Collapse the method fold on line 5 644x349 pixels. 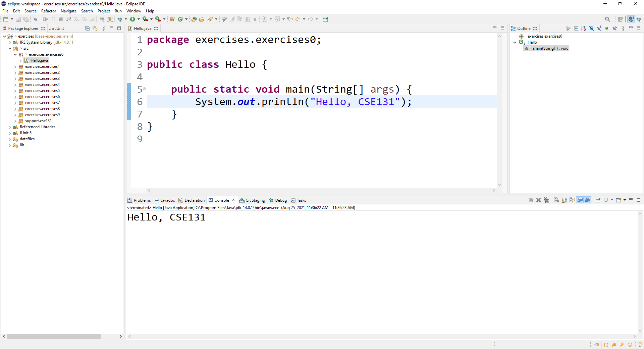click(x=144, y=89)
